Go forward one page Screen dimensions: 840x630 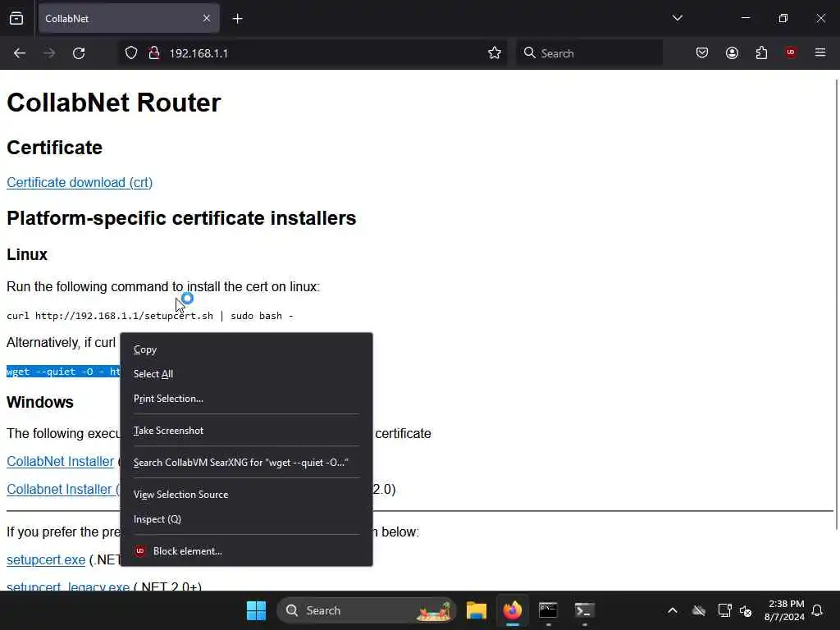pos(49,53)
